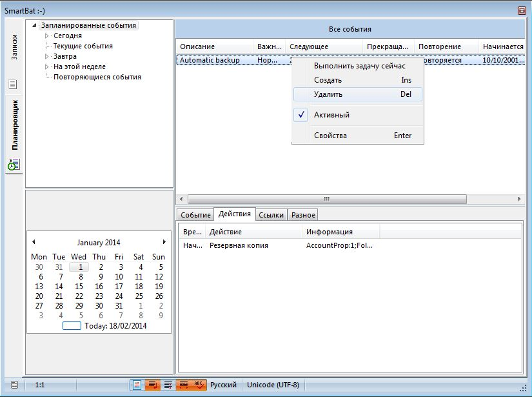532x397 pixels.
Task: Choose Выполнить задачу сейчас from menu
Action: point(358,66)
